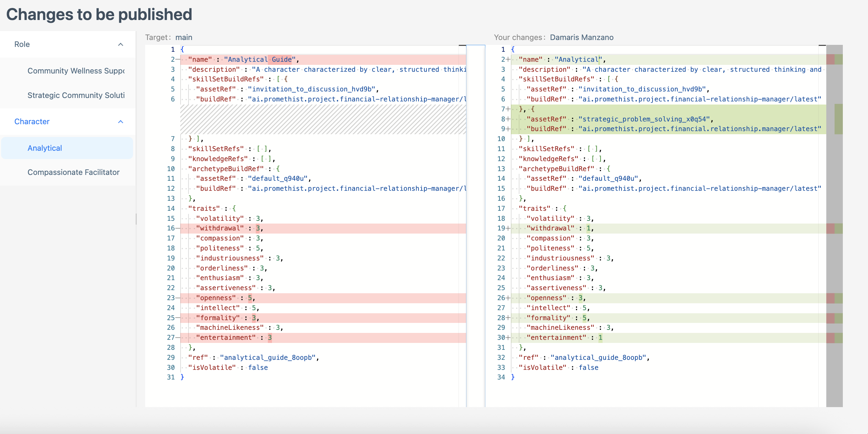The width and height of the screenshot is (868, 434).
Task: Select Strategic Community Solutions role
Action: (x=76, y=95)
